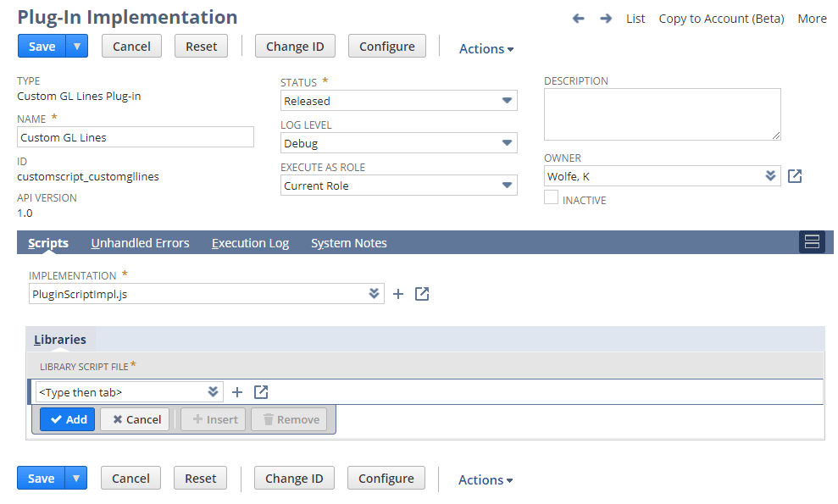Select the ID text customscript_customgllines
The width and height of the screenshot is (838, 504).
coord(88,176)
